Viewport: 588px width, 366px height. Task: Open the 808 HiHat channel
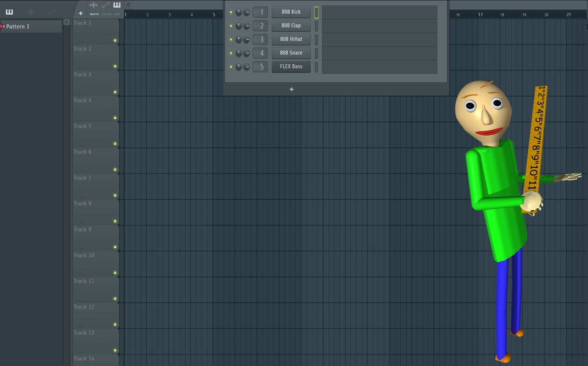tap(291, 39)
